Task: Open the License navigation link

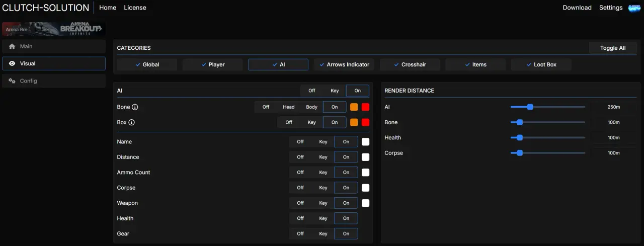Action: 135,8
